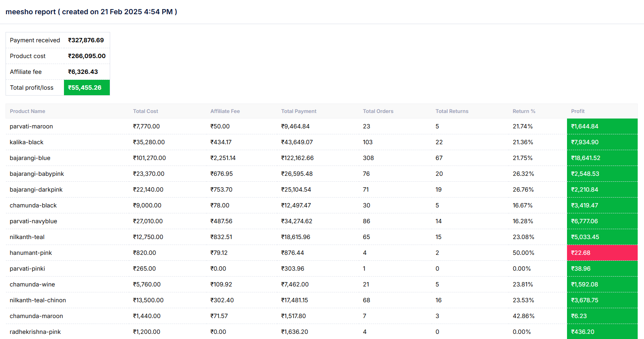Click total cost ₹35,280.00 for kalika-black
The height and width of the screenshot is (339, 644).
pos(149,142)
